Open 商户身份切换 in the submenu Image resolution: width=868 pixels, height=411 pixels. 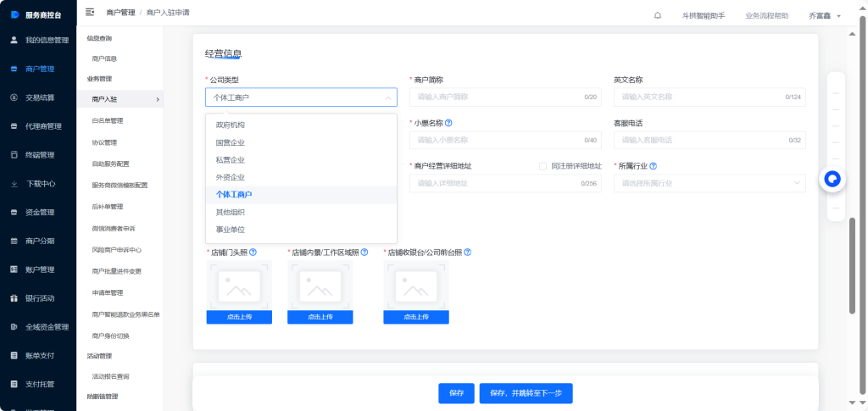111,336
